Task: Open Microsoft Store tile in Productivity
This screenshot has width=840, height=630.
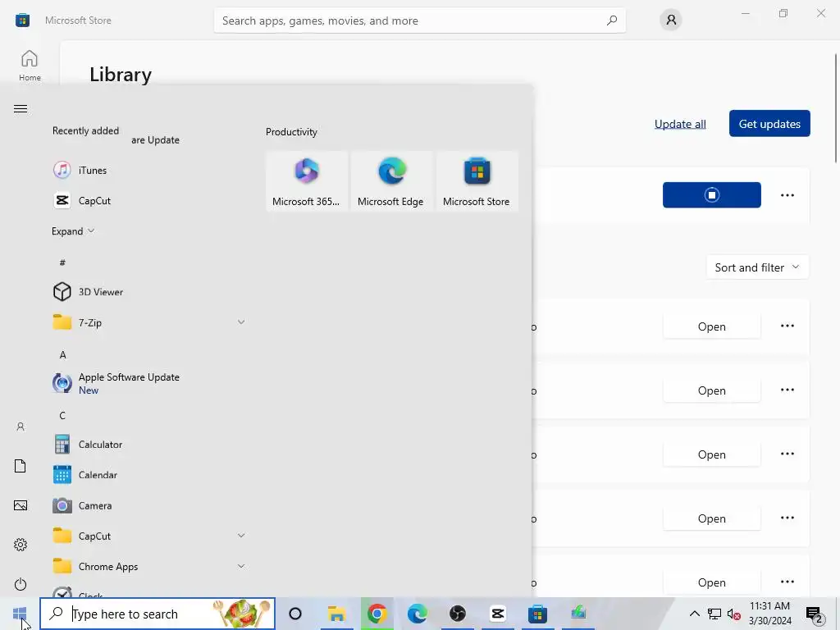Action: tap(477, 181)
